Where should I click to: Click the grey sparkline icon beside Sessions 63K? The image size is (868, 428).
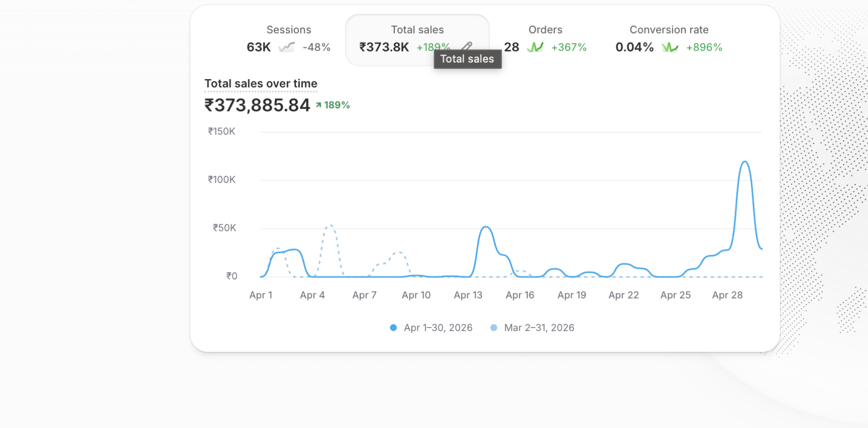click(287, 47)
